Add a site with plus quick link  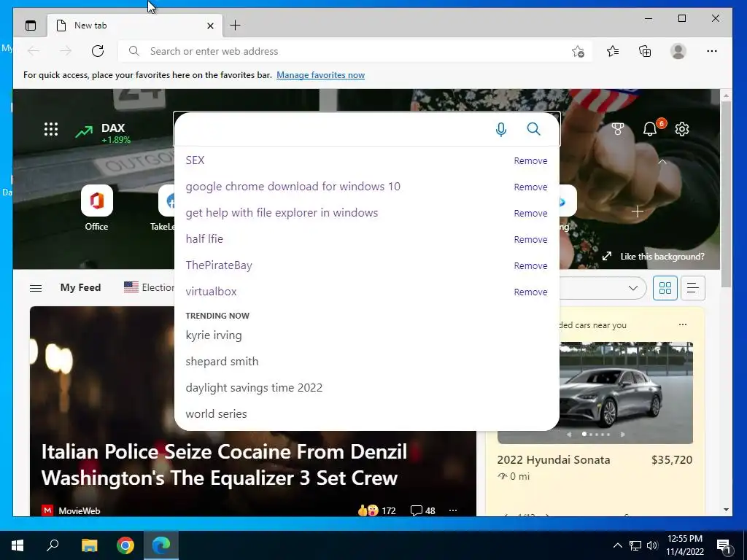pos(638,211)
